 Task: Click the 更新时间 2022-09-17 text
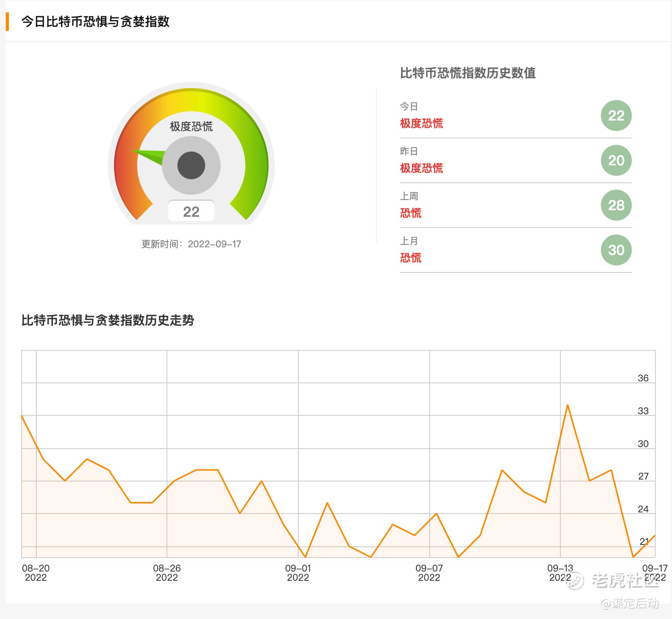pyautogui.click(x=191, y=244)
